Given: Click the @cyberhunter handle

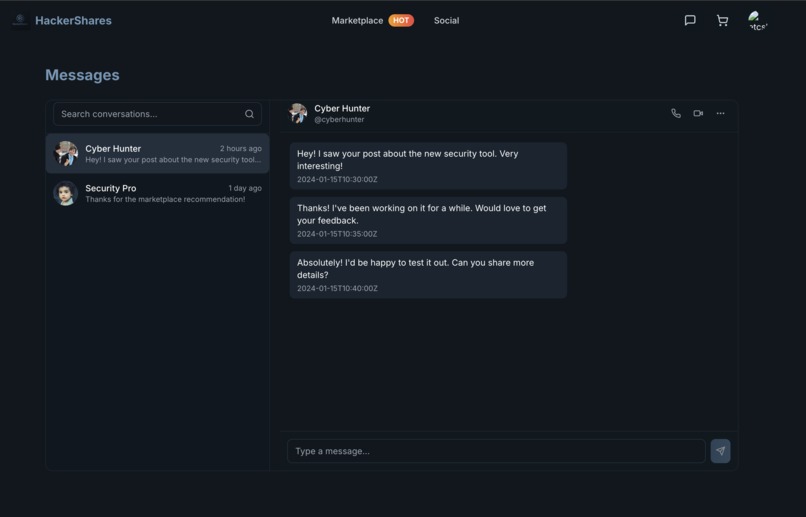Looking at the screenshot, I should (339, 119).
